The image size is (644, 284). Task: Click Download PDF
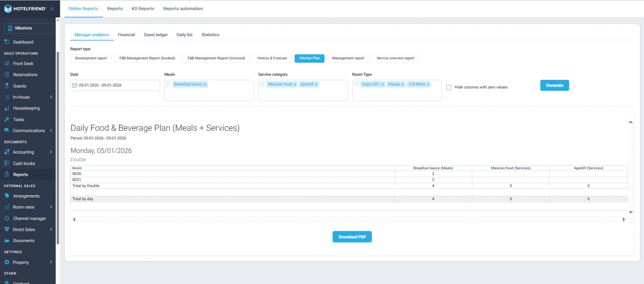pos(352,237)
